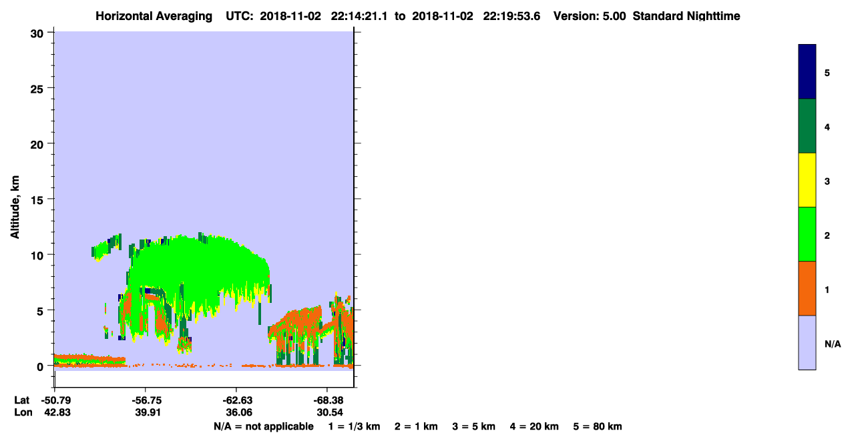The image size is (868, 445).
Task: Click the longitude value 42.83
Action: coord(57,412)
